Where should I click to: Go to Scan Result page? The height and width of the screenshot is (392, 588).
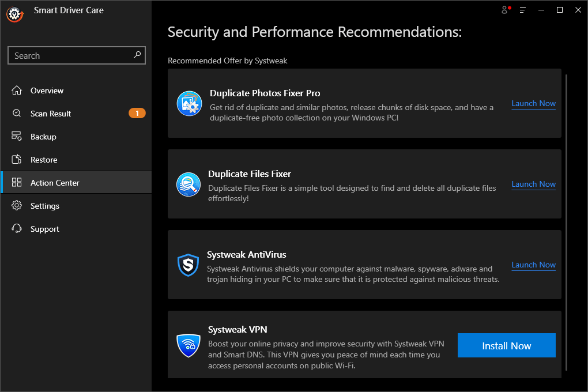76,114
